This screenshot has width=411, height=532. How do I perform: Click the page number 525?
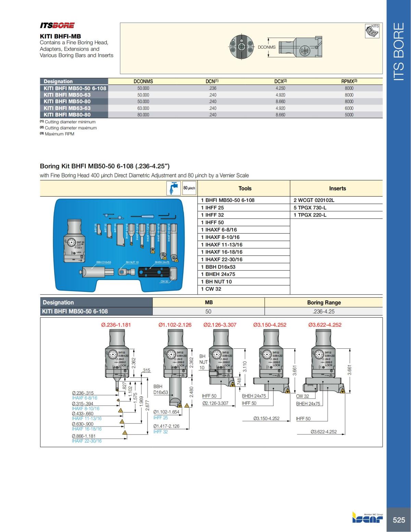click(399, 520)
